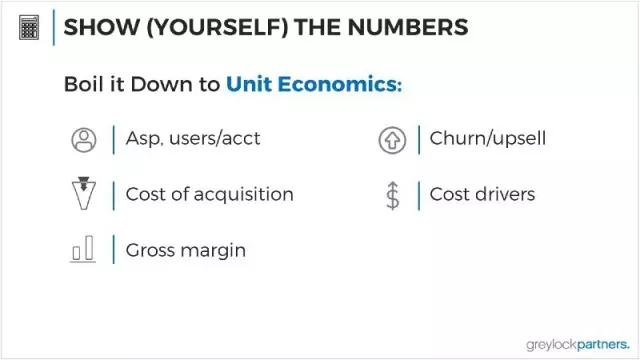Click the upload arrow circle icon

[392, 140]
